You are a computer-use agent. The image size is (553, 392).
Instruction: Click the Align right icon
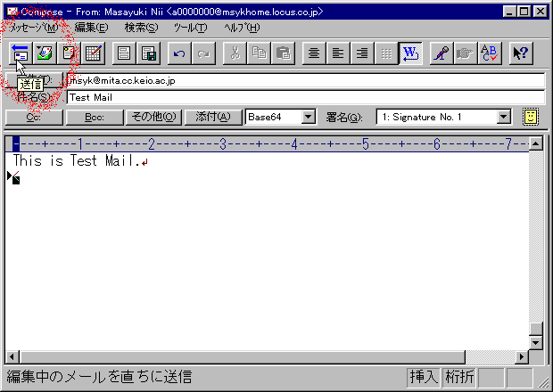[361, 53]
